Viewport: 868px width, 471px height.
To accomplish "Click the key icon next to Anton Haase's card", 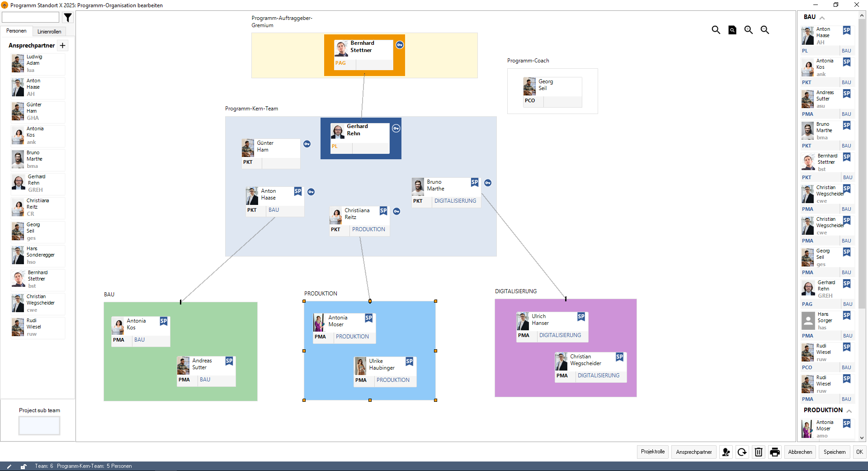I will (x=311, y=192).
